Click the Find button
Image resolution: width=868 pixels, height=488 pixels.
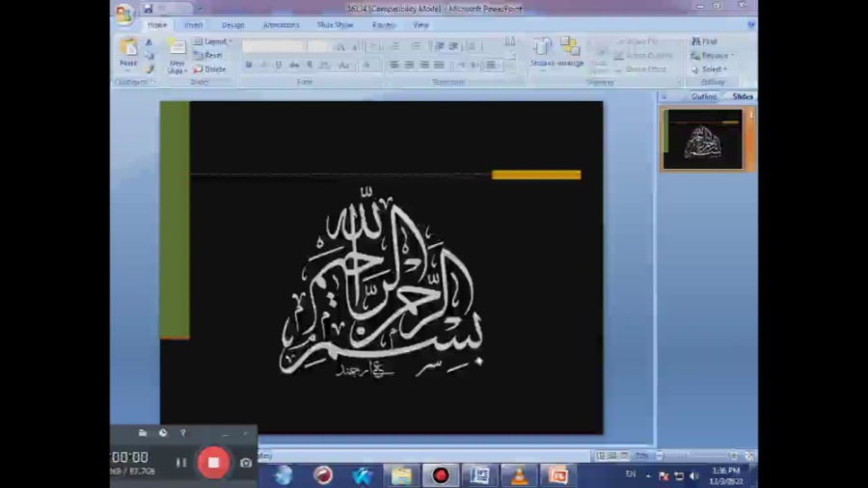point(704,41)
